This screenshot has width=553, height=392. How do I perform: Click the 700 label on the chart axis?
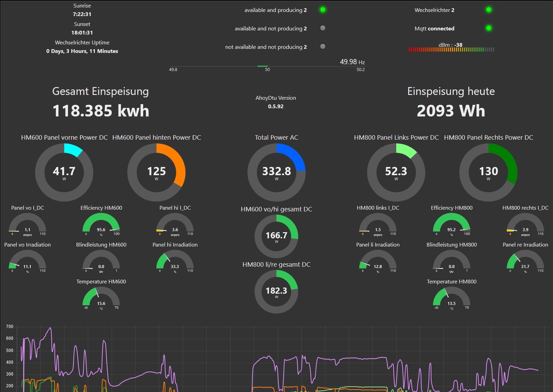[x=10, y=326]
